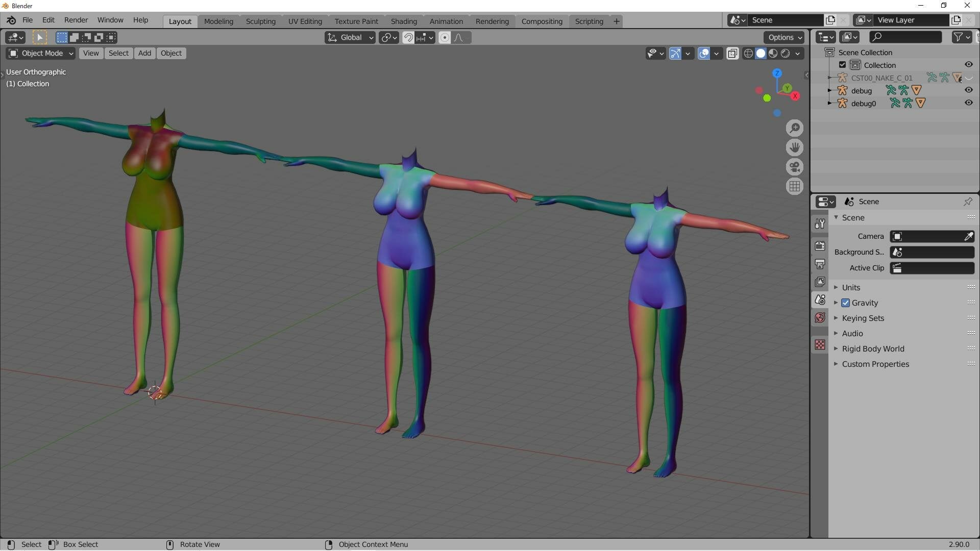Click the viewport Select button
980x551 pixels.
coord(118,53)
